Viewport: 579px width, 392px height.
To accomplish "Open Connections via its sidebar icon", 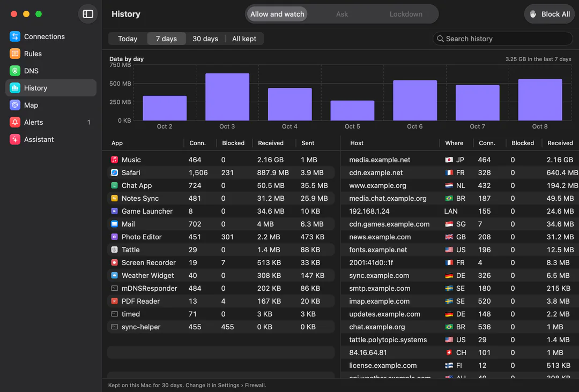I will click(x=15, y=36).
